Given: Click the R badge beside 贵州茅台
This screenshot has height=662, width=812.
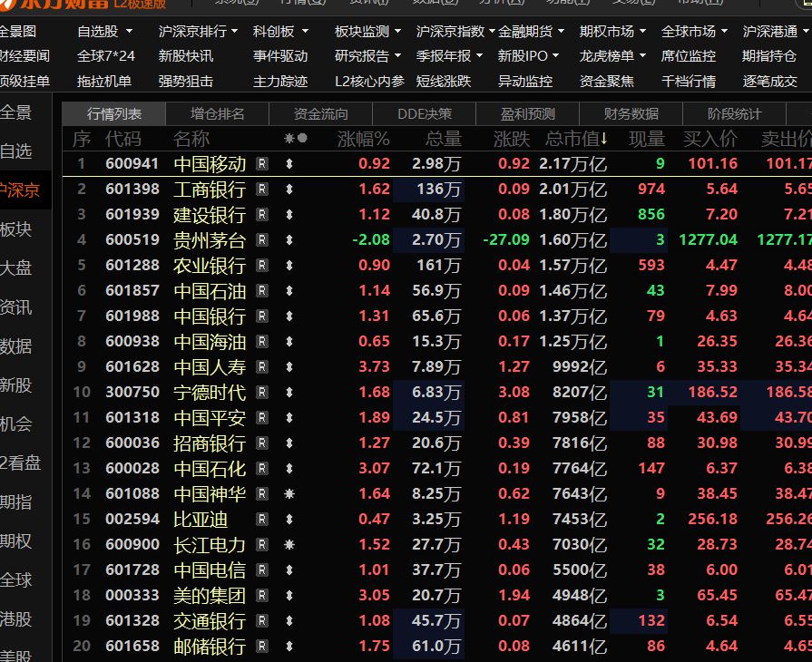Looking at the screenshot, I should pos(262,240).
